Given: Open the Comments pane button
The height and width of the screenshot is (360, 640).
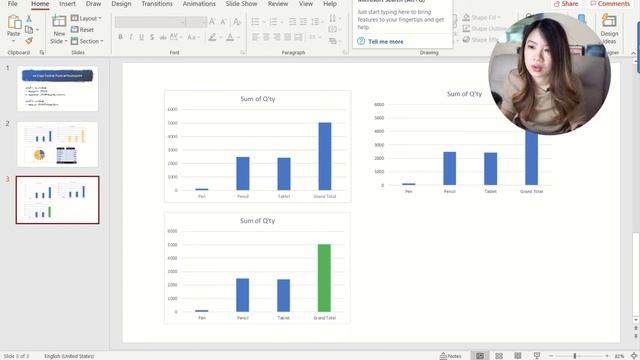Looking at the screenshot, I should [x=610, y=4].
